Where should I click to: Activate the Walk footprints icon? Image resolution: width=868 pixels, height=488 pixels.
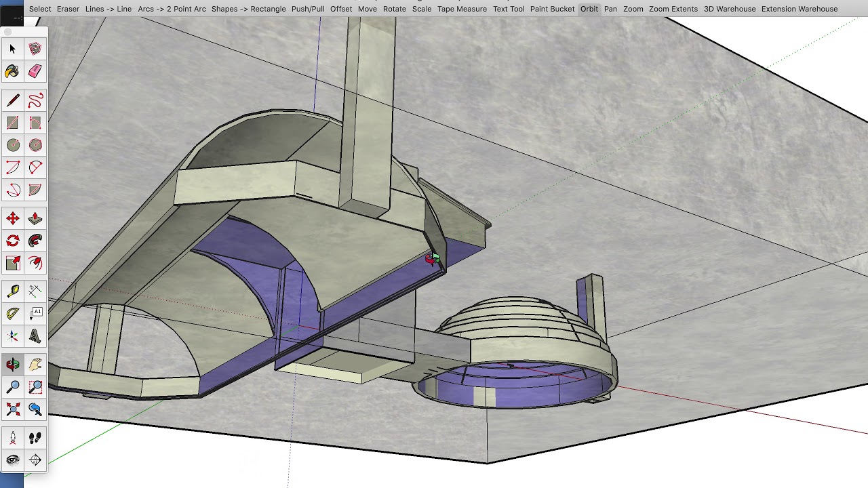click(x=35, y=438)
